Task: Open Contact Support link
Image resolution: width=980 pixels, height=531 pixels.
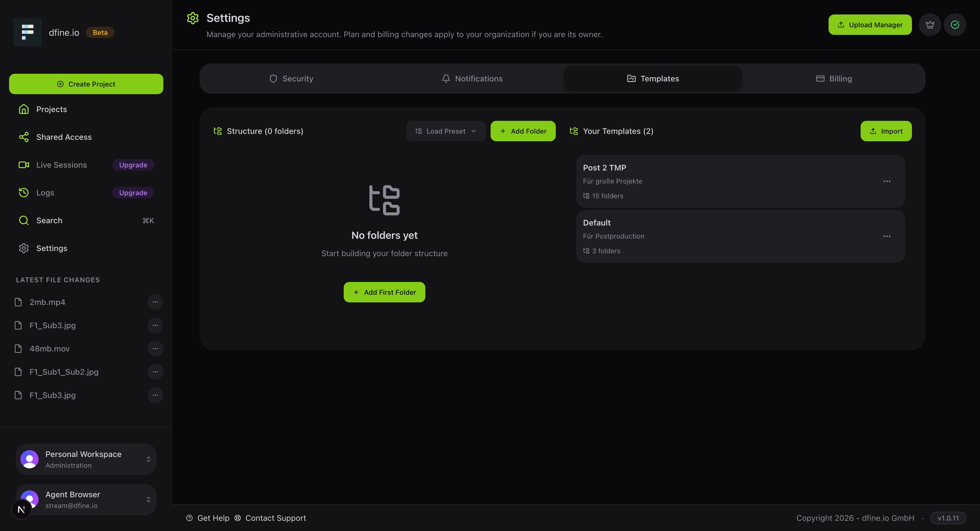Action: [x=271, y=518]
